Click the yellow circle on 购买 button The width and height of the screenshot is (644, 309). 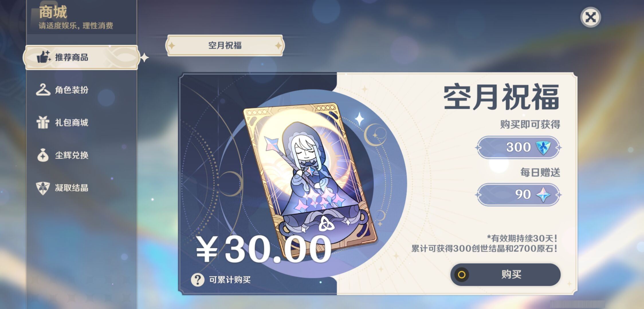pos(462,275)
